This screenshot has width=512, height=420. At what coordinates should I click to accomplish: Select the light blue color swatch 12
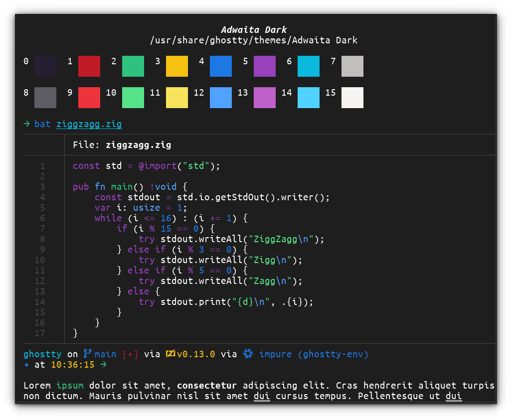221,97
